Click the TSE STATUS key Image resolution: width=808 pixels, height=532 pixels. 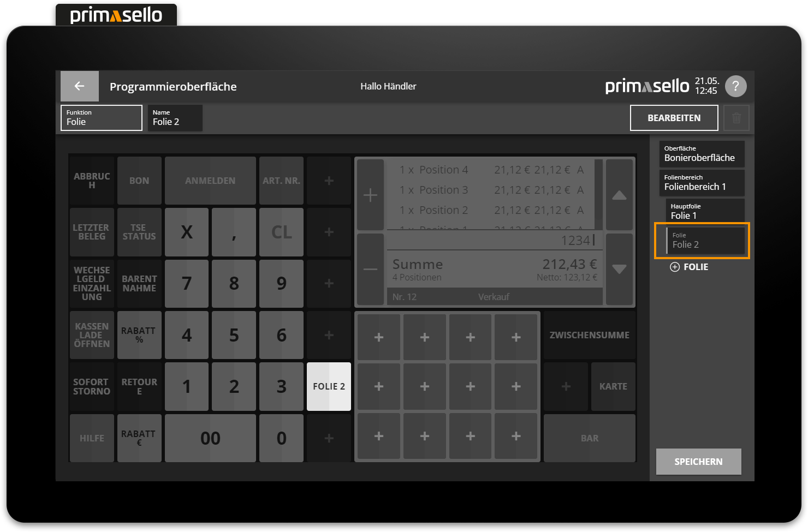pos(139,232)
